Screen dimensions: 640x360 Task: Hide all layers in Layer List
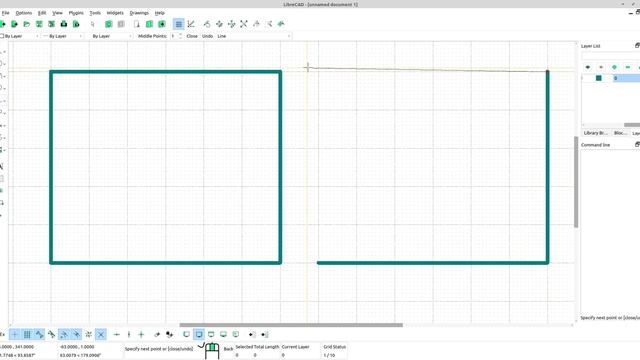click(x=601, y=67)
